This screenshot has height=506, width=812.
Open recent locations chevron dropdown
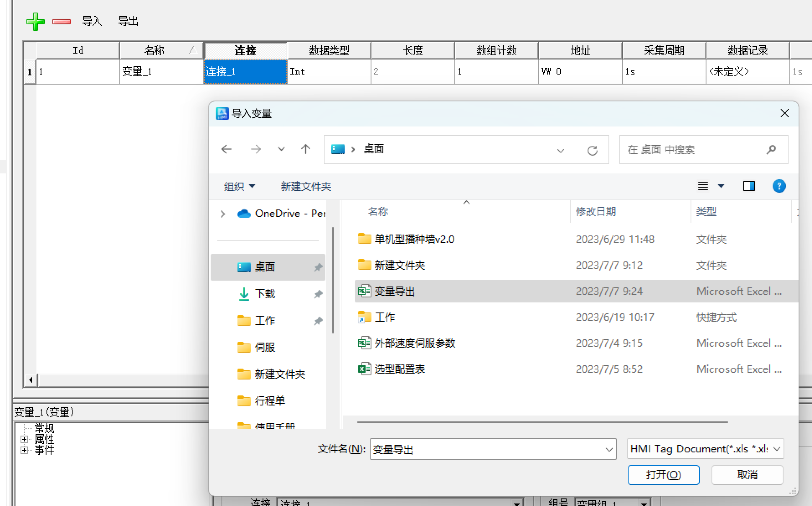(x=281, y=149)
